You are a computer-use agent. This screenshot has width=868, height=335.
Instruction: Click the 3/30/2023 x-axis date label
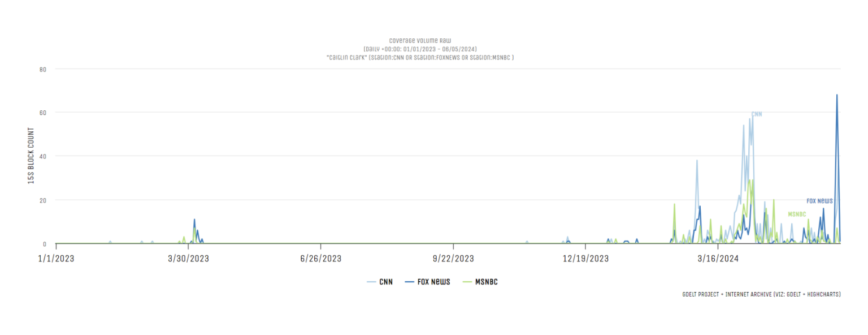[189, 259]
